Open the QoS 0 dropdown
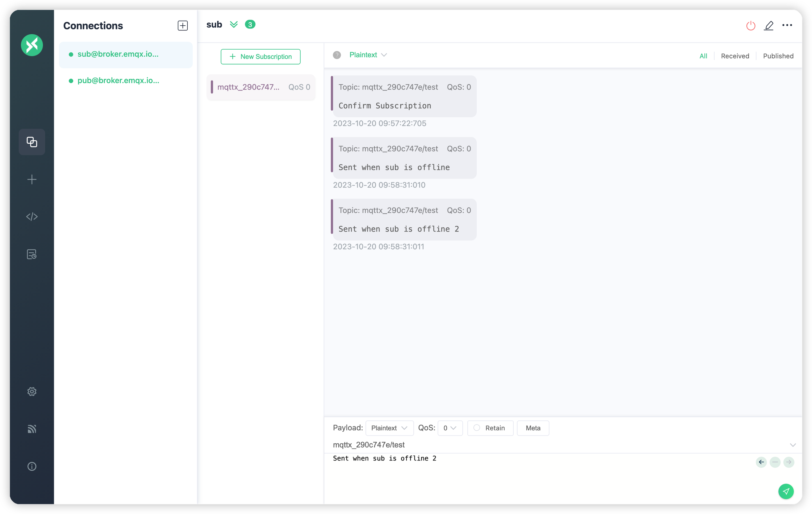 450,428
